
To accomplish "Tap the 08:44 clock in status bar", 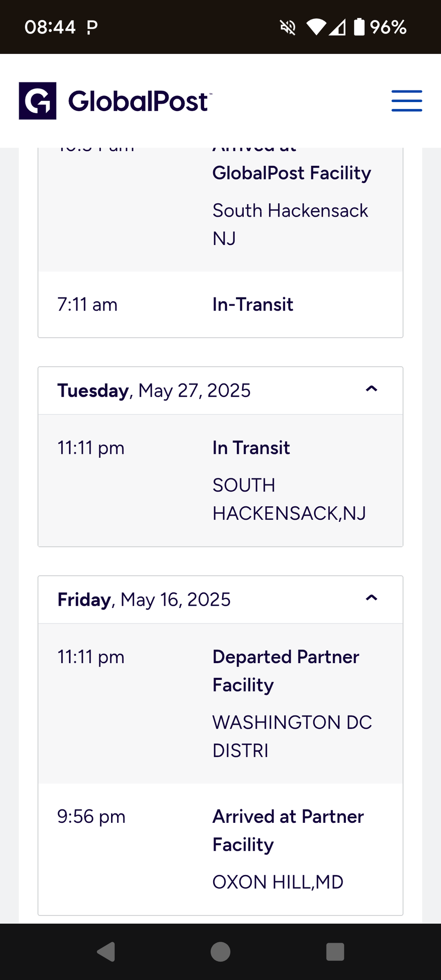I will pyautogui.click(x=50, y=27).
